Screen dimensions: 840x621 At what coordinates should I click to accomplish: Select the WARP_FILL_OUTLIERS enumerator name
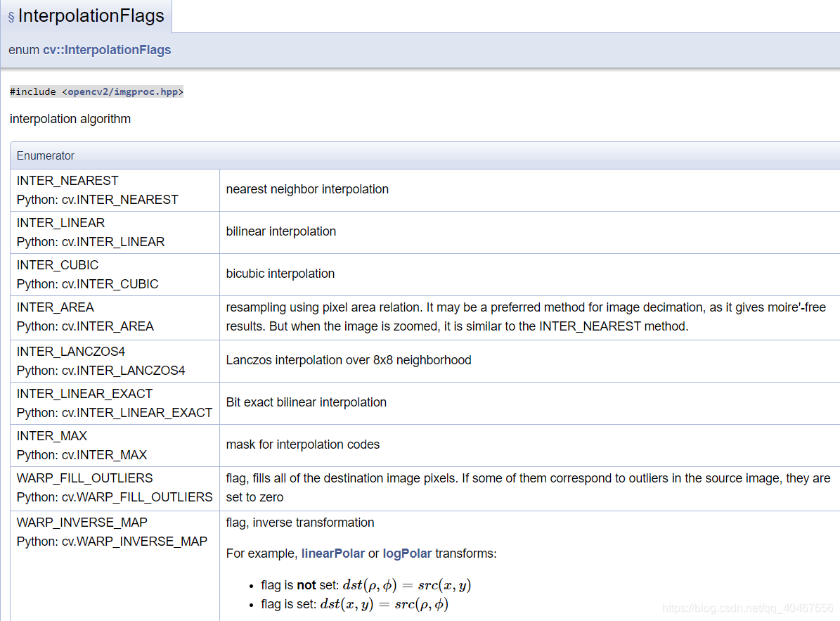[84, 478]
